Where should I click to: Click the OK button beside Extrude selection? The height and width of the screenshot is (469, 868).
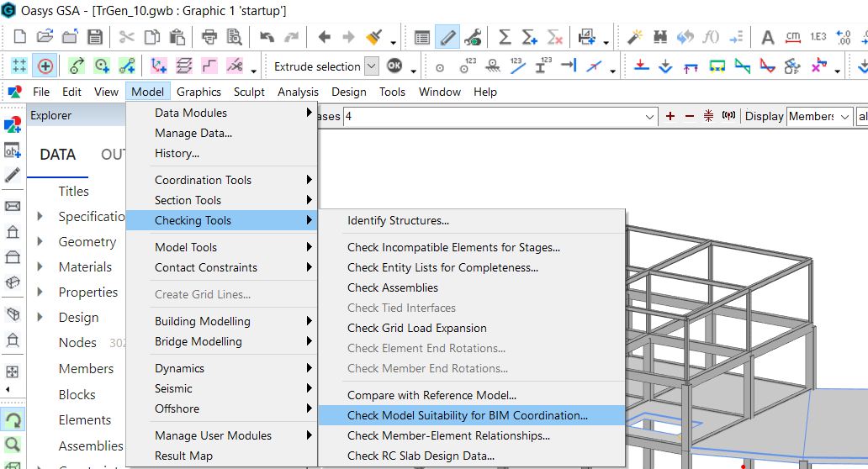pos(394,66)
